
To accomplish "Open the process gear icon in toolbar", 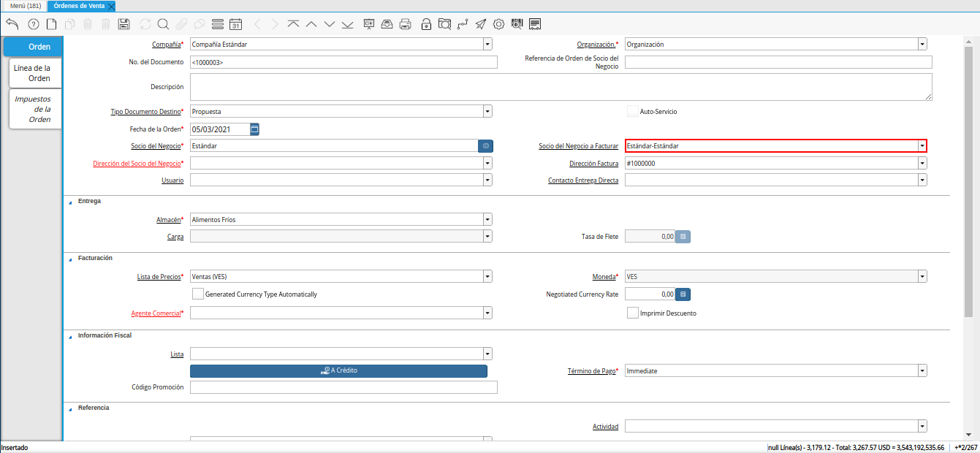I will tap(498, 24).
